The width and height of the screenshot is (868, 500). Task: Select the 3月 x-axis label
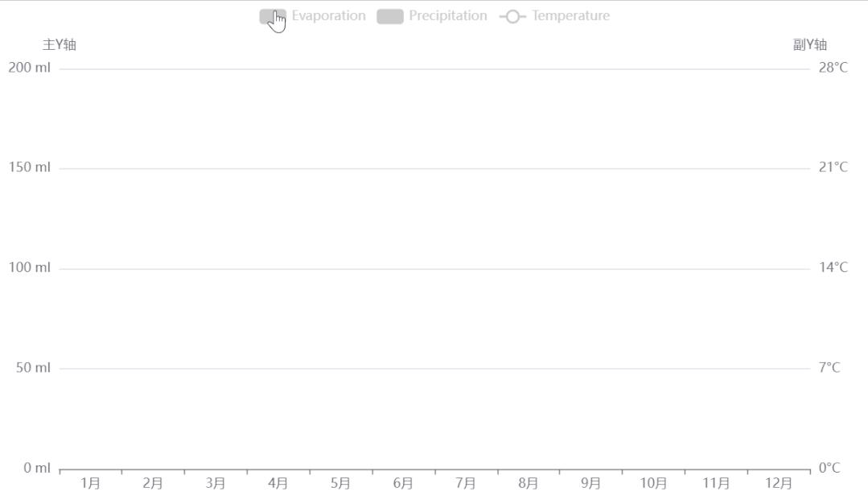point(216,483)
